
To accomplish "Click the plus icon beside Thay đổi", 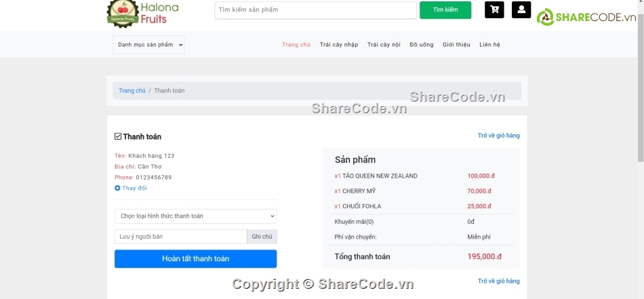I will coord(117,188).
